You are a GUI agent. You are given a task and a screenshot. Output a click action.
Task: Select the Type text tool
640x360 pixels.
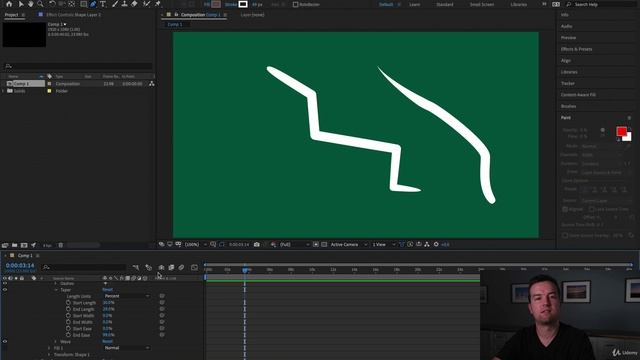pos(103,4)
